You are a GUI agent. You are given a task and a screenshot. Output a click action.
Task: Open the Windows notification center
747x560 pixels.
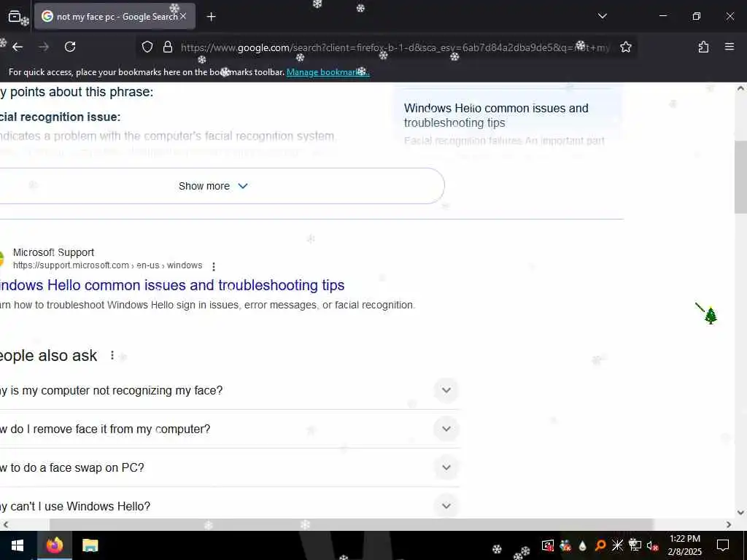pyautogui.click(x=723, y=545)
